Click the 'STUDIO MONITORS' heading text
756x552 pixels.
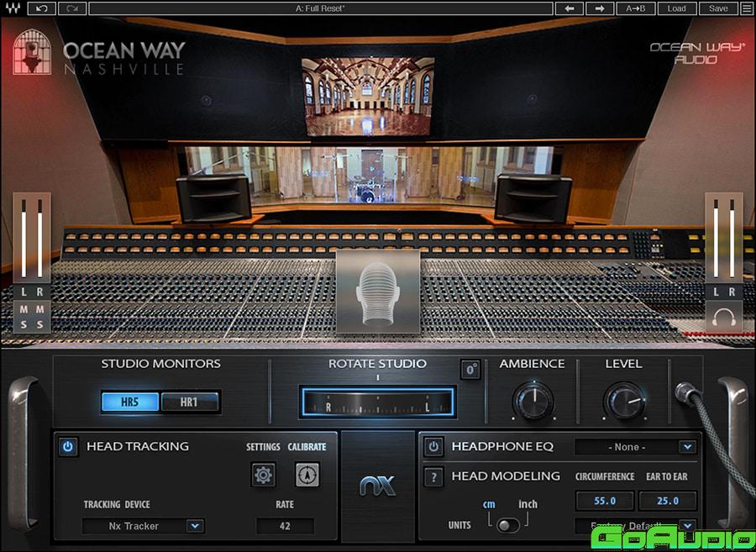pyautogui.click(x=161, y=364)
